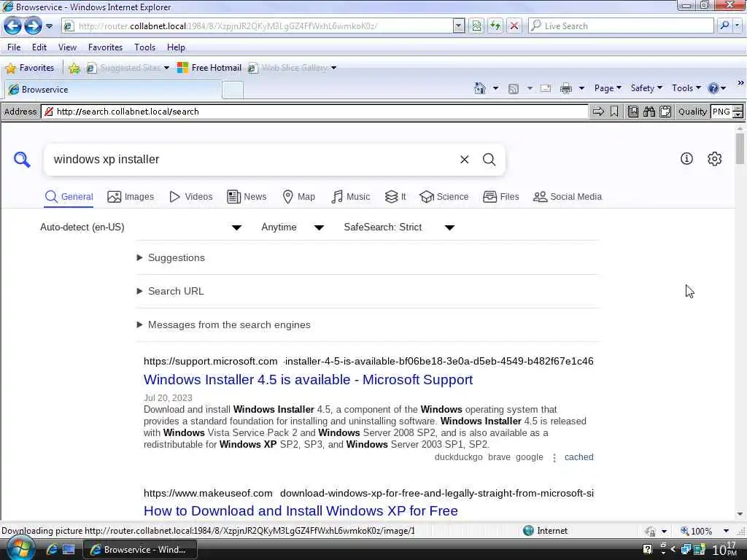Click the RSS feeds icon
The width and height of the screenshot is (747, 560).
513,88
